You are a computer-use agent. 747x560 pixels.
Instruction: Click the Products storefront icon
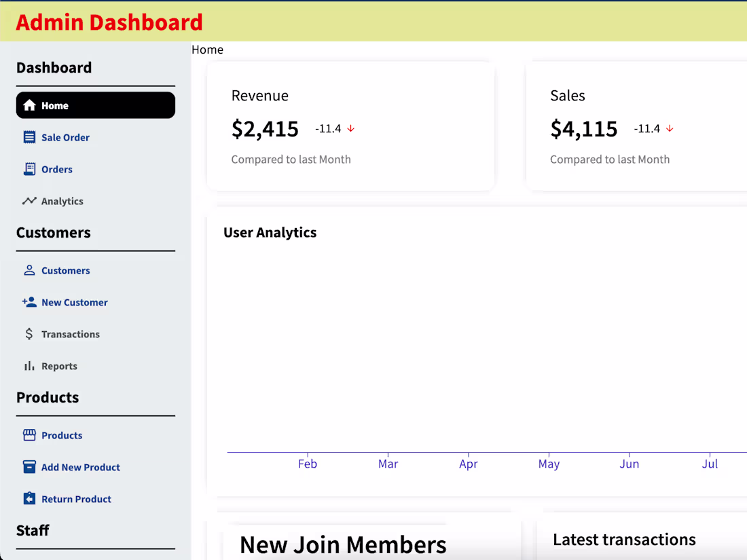tap(29, 435)
